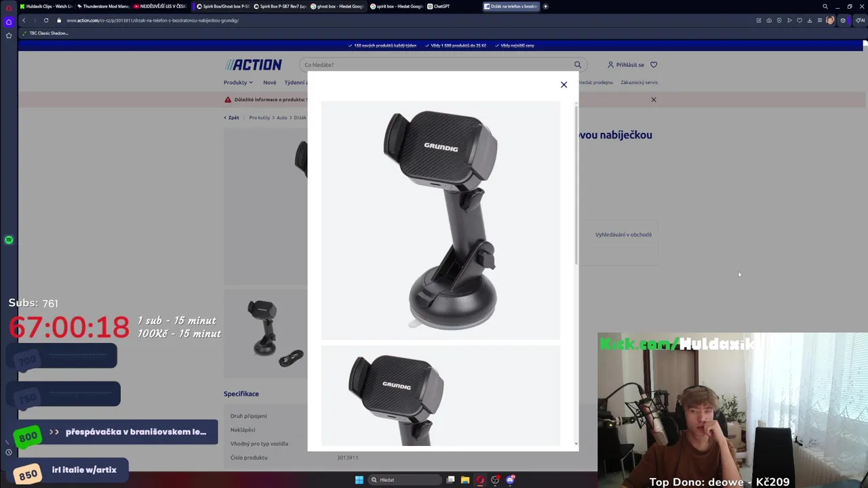Open Zákaznický servis link
Image resolution: width=868 pixels, height=488 pixels.
(639, 82)
